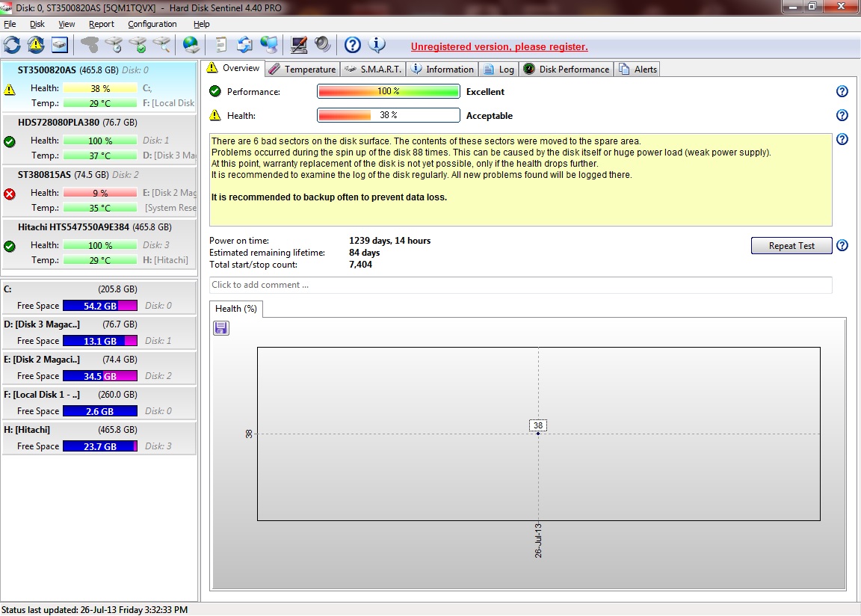Click the 9 % health bar of ST380815AS

[x=100, y=193]
